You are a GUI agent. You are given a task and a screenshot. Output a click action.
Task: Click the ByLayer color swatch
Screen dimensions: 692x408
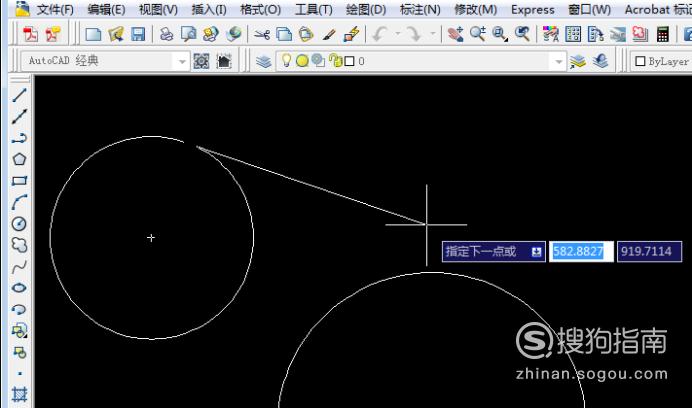(640, 61)
